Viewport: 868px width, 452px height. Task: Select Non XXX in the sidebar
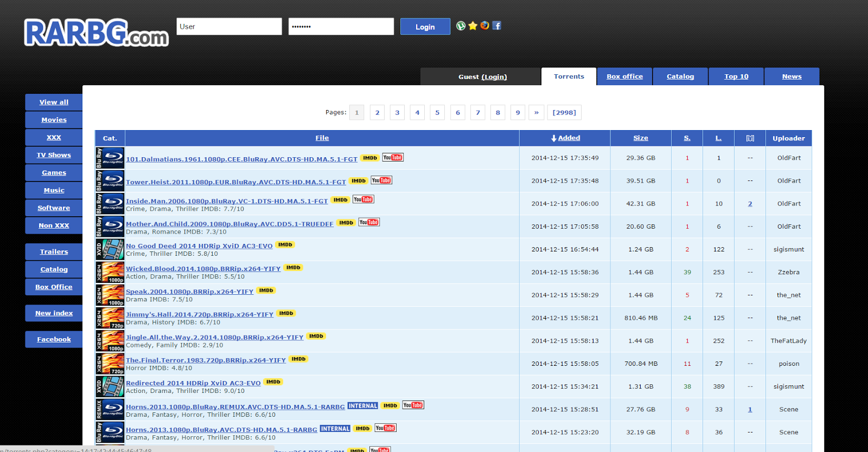pyautogui.click(x=54, y=225)
